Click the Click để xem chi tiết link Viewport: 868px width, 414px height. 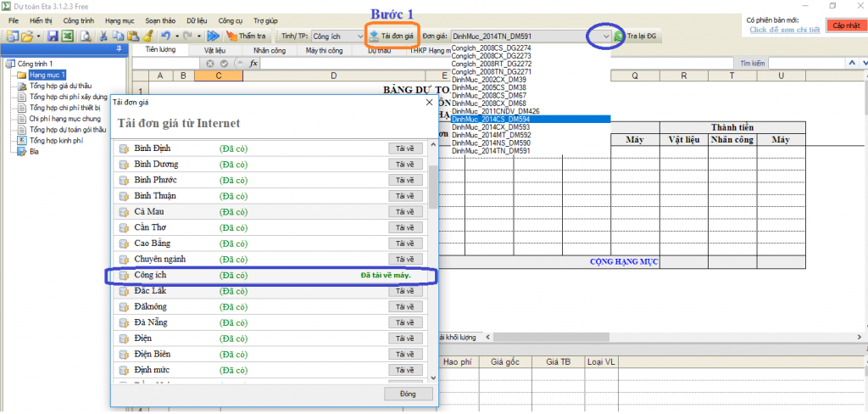click(x=783, y=30)
